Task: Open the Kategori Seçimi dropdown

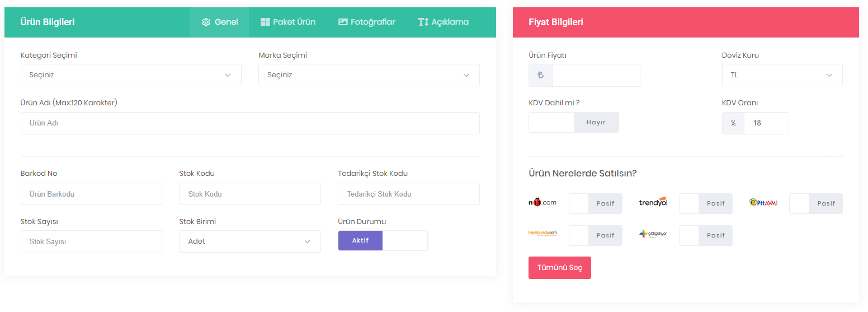Action: click(x=131, y=75)
